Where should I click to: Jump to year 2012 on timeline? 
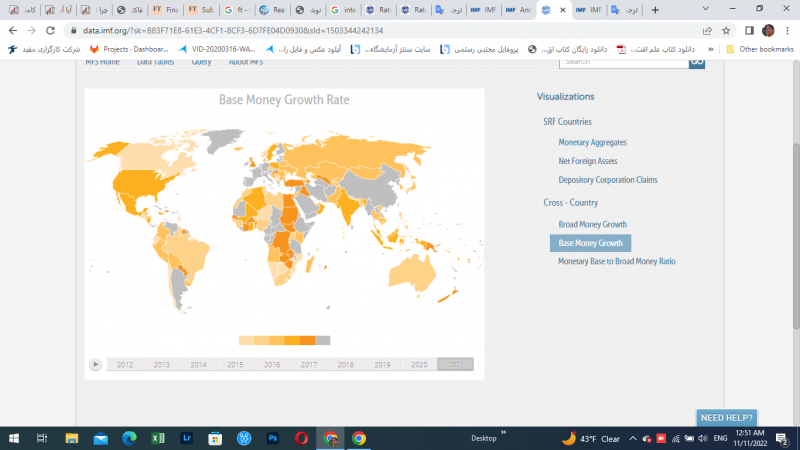click(x=124, y=365)
